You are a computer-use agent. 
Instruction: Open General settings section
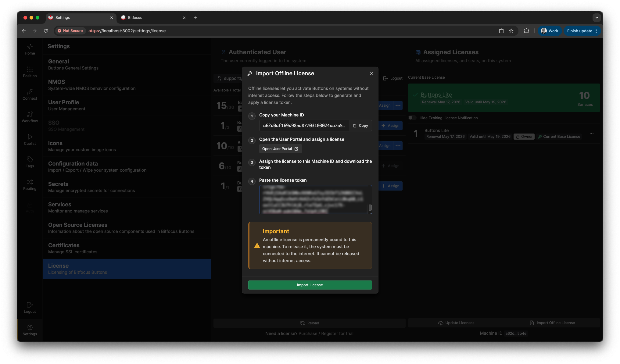click(x=127, y=65)
